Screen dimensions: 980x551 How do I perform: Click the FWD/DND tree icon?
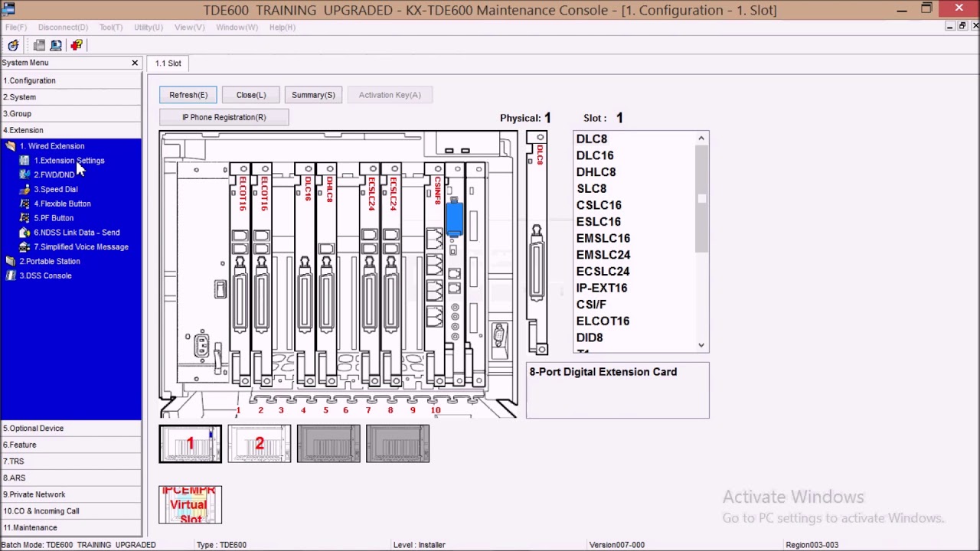pyautogui.click(x=24, y=174)
